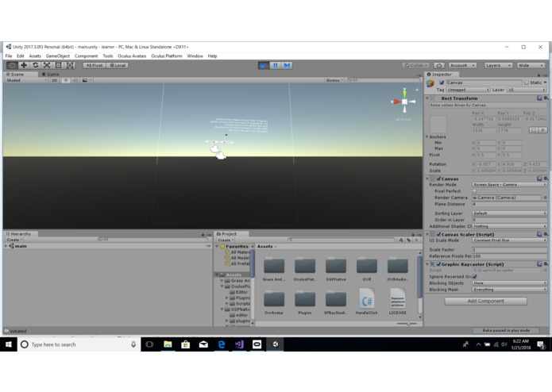Open the Tag dropdown
The image size is (552, 392).
point(469,90)
